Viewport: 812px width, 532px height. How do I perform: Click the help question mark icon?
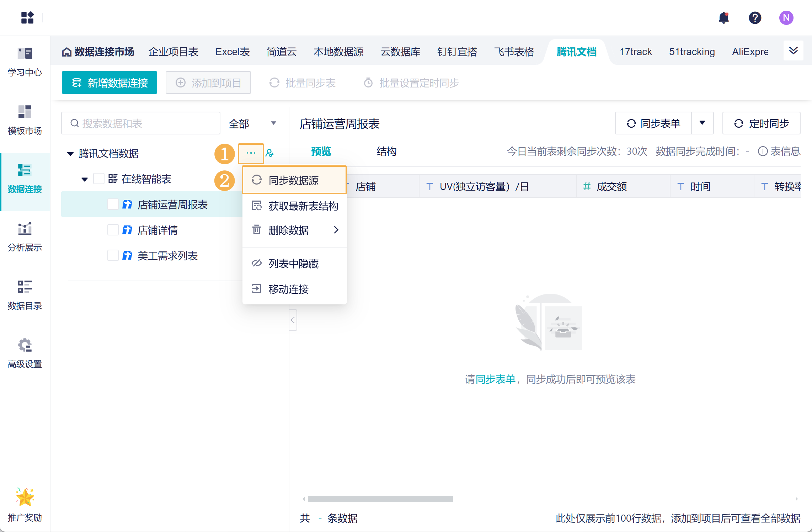[x=755, y=18]
